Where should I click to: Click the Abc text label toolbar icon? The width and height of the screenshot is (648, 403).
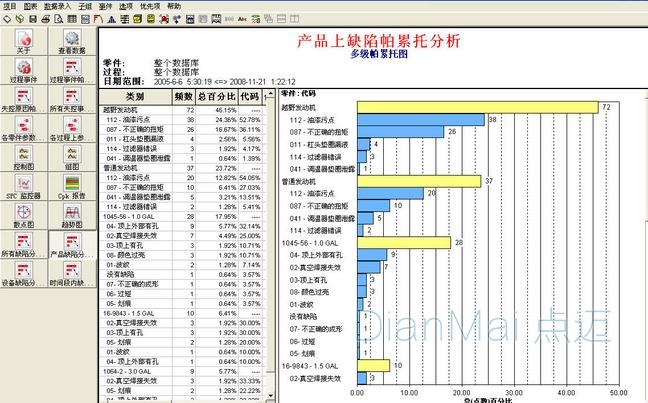point(242,19)
